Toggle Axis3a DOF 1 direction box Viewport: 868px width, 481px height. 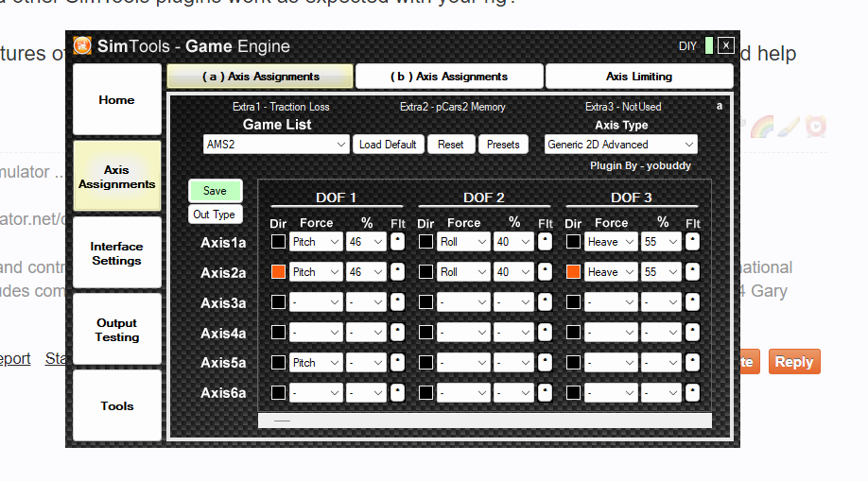(278, 302)
